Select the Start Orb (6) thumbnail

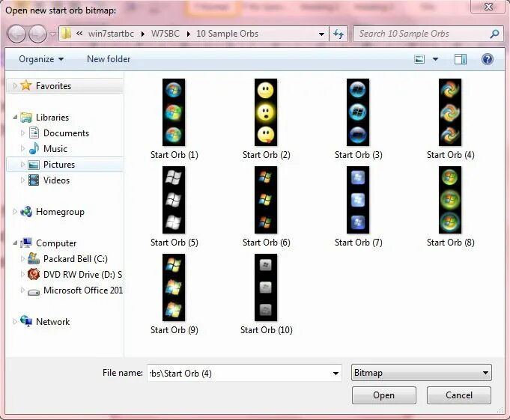(266, 200)
